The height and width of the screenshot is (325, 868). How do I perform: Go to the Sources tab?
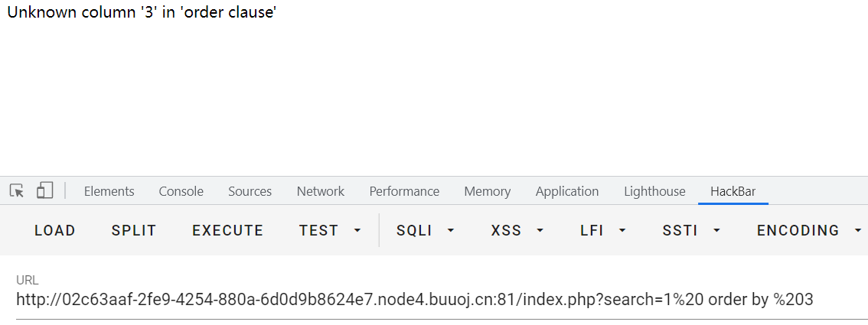(x=250, y=191)
